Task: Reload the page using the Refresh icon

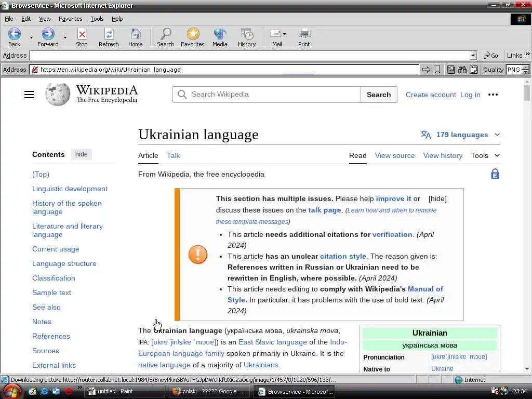Action: tap(109, 34)
